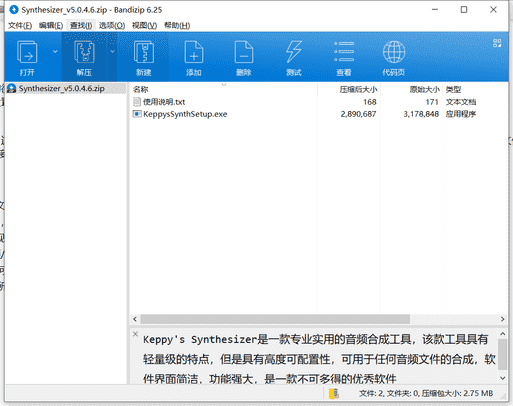Click the 添加 (Add) toolbar icon
This screenshot has height=406, width=513.
pos(194,52)
